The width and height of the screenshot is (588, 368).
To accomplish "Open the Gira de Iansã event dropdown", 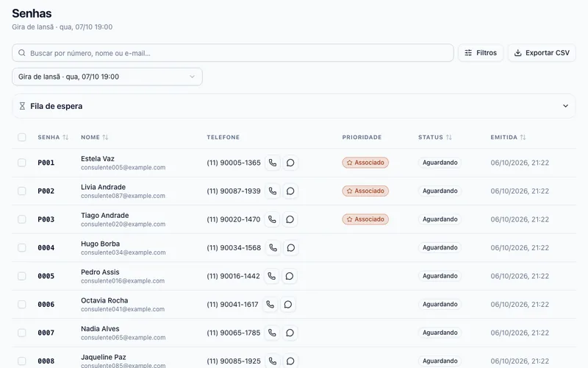I will pos(107,77).
